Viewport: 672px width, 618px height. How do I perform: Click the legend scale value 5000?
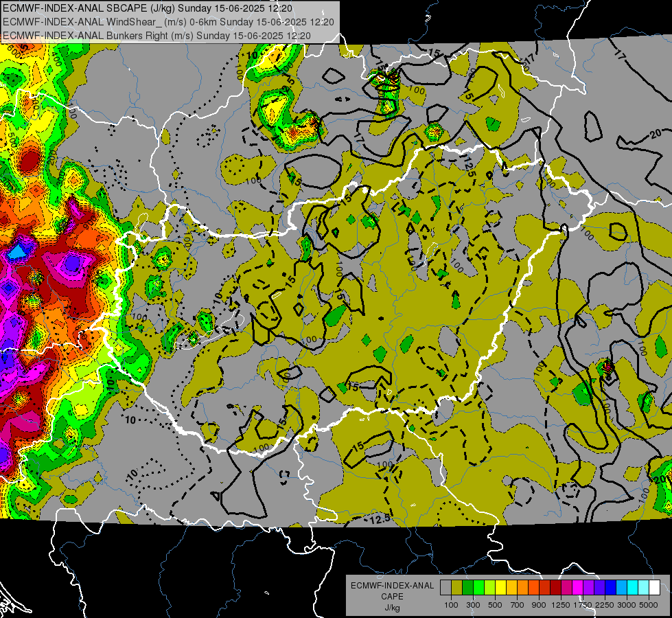649,605
